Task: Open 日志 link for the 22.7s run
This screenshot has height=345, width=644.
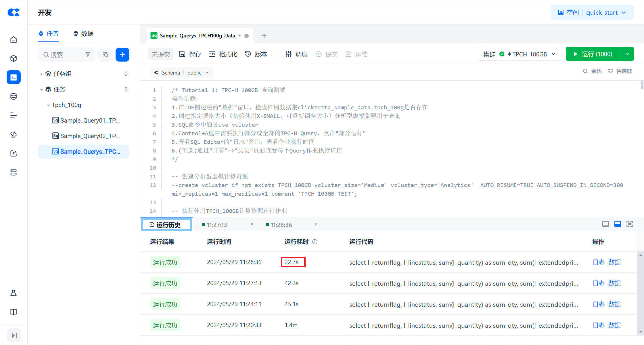Action: tap(599, 262)
